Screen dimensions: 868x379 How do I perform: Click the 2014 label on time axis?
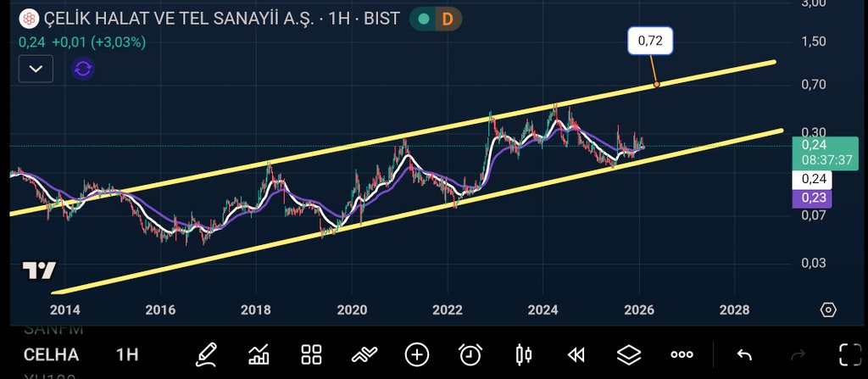pos(64,310)
